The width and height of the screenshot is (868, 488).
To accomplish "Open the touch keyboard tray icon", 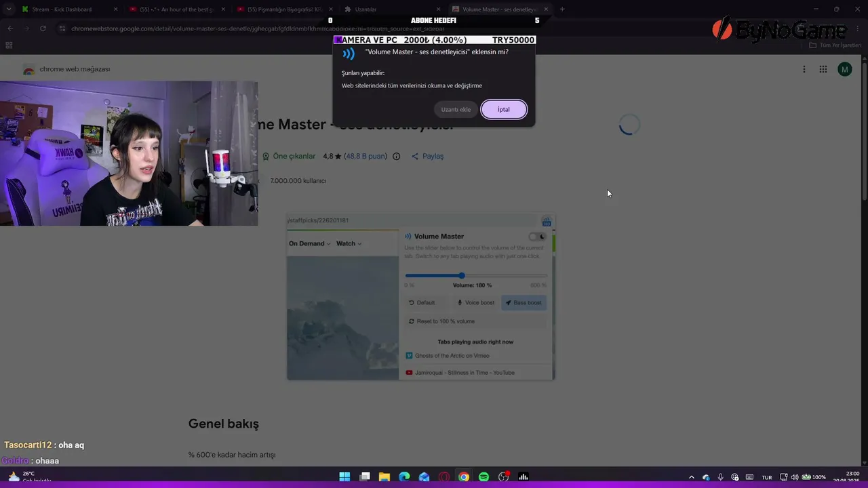I will pyautogui.click(x=749, y=477).
